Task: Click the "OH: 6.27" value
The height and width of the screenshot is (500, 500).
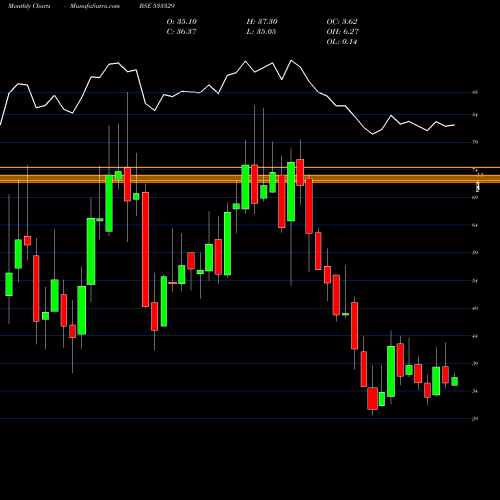Action: [x=342, y=32]
